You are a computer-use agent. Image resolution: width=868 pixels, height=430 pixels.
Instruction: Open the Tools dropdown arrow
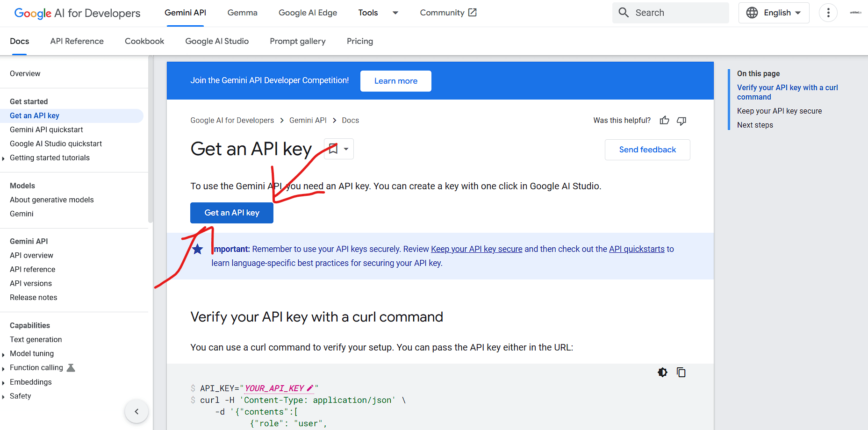pyautogui.click(x=395, y=13)
